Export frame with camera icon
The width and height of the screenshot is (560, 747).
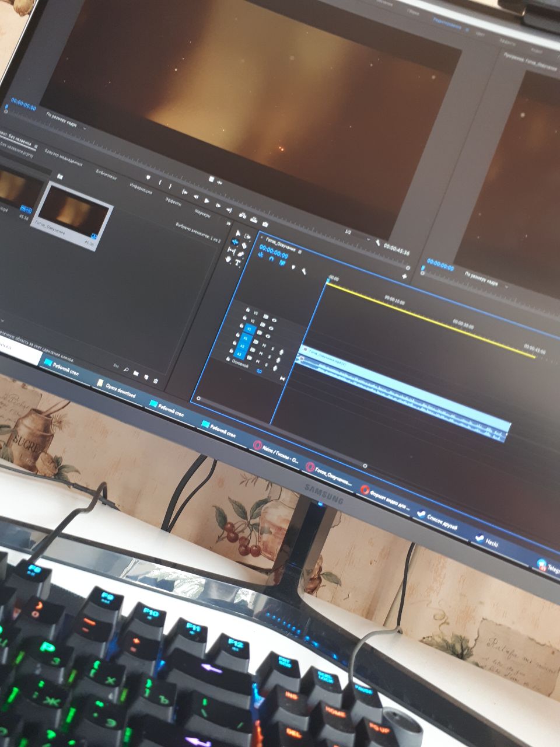pyautogui.click(x=265, y=224)
